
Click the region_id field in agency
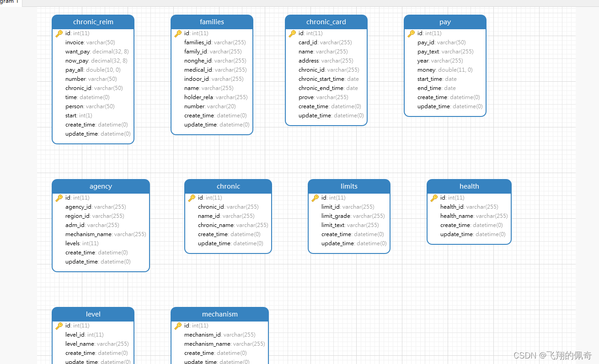tap(95, 216)
